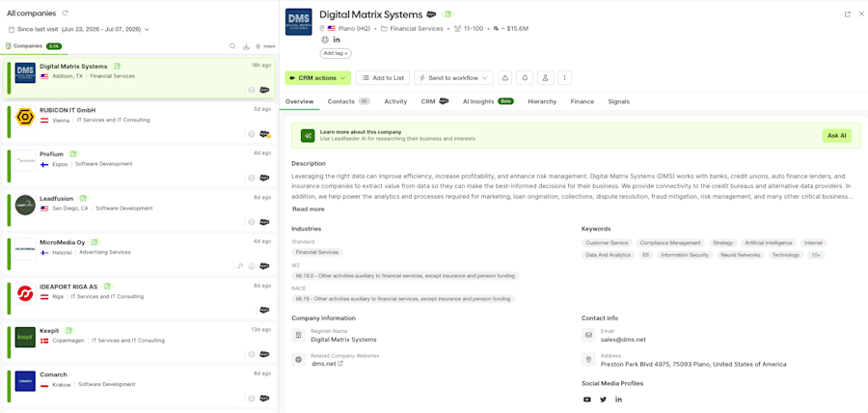Click grey circle icon on Keepit row

tap(252, 354)
